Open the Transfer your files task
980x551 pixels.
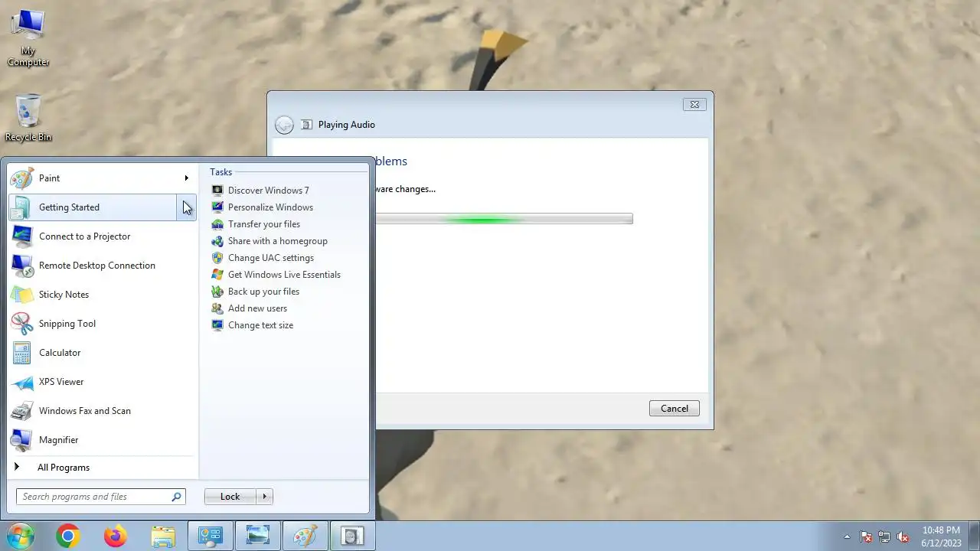pyautogui.click(x=263, y=224)
